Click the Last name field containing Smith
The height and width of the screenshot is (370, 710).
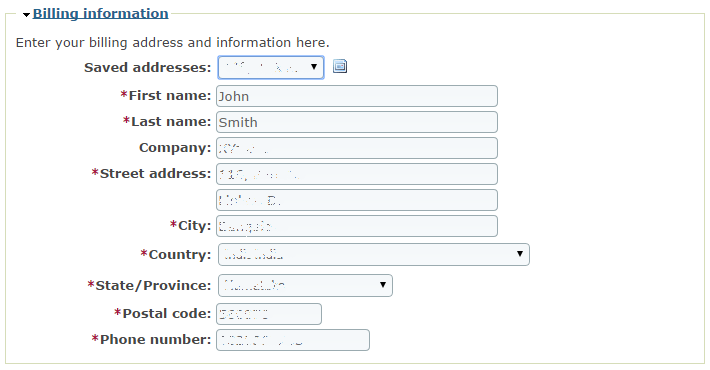tap(357, 122)
